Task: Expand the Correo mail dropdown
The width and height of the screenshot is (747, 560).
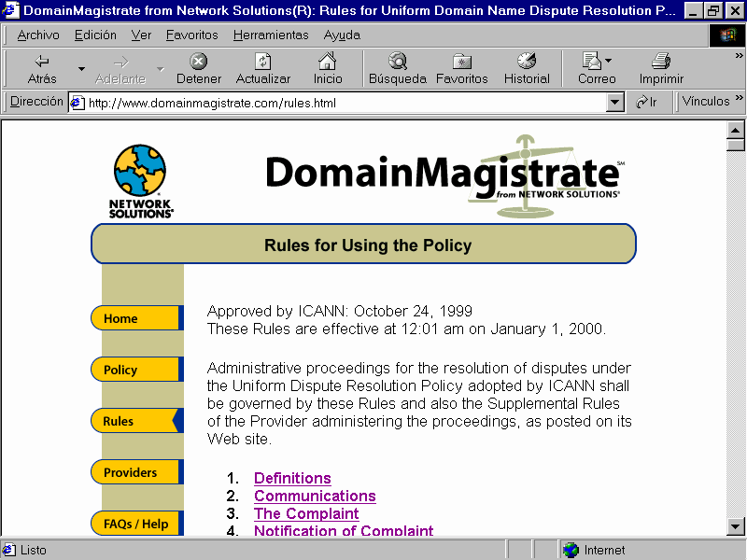Action: point(609,62)
